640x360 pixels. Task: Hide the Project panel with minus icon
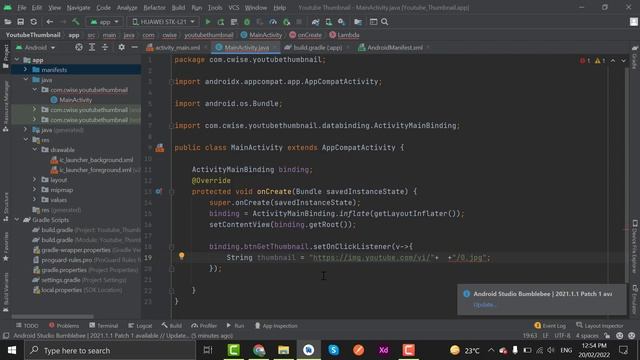[134, 47]
